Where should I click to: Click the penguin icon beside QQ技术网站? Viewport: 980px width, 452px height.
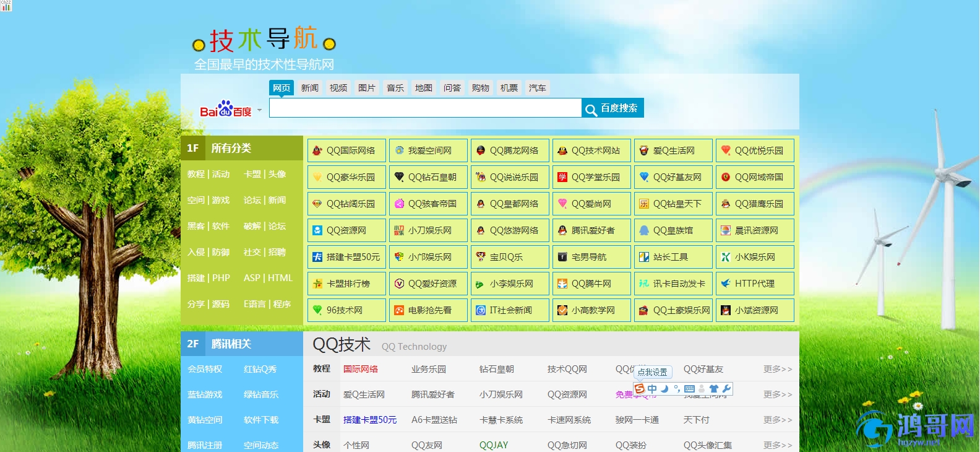[x=562, y=150]
